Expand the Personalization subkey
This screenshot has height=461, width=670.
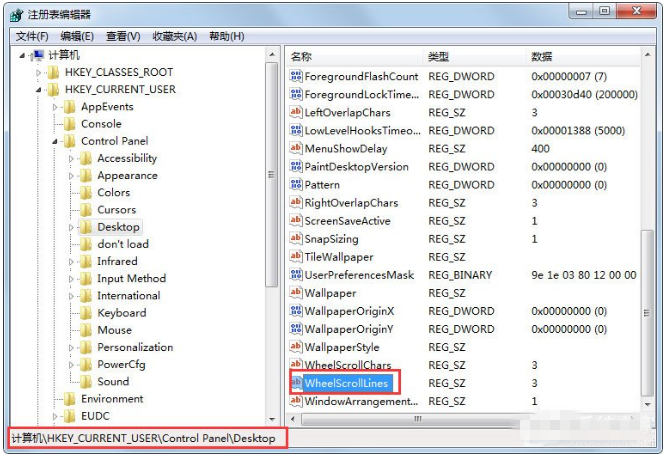tap(71, 347)
